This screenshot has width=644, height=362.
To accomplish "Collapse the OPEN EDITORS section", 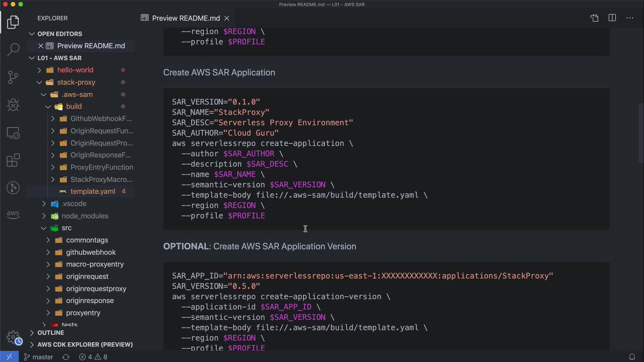I will (x=60, y=34).
